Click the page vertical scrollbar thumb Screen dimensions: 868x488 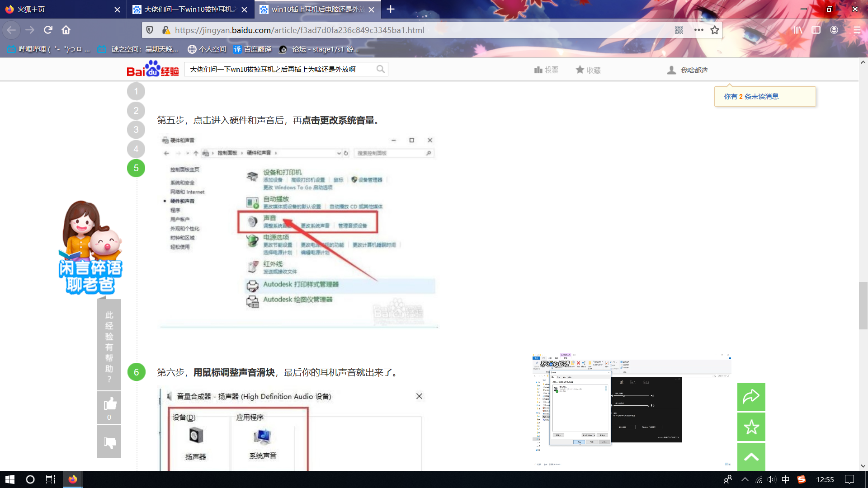(863, 305)
